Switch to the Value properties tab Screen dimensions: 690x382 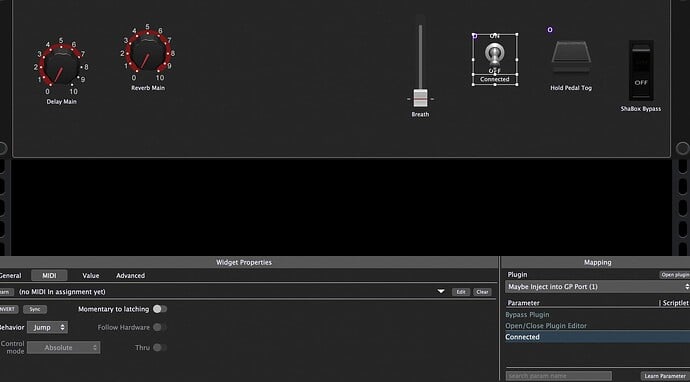click(x=91, y=275)
